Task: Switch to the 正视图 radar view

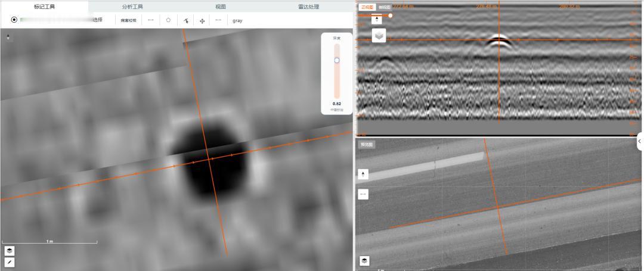Action: (367, 7)
